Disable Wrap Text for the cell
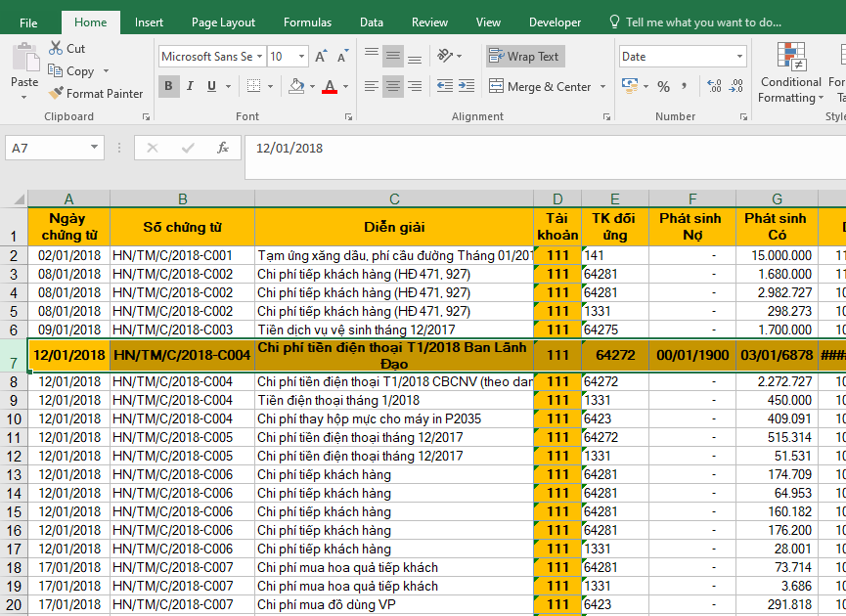Image resolution: width=846 pixels, height=616 pixels. pos(524,57)
